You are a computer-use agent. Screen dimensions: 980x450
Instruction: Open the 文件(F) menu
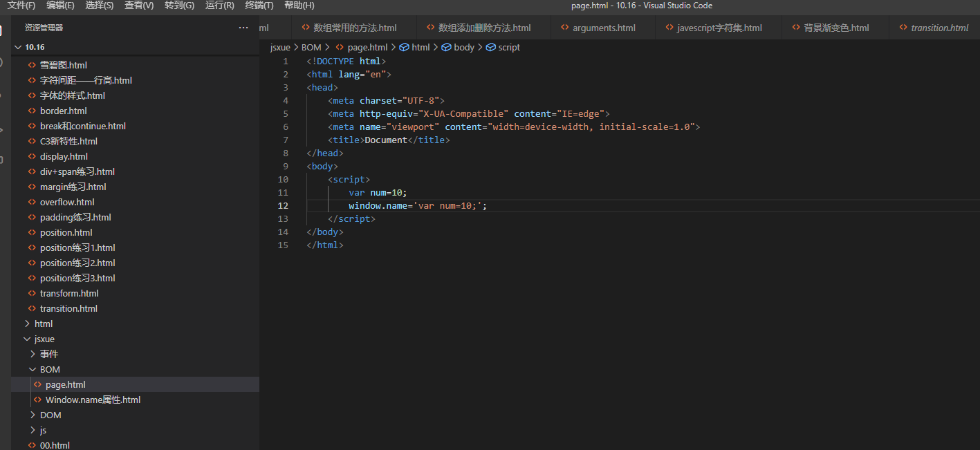coord(21,6)
